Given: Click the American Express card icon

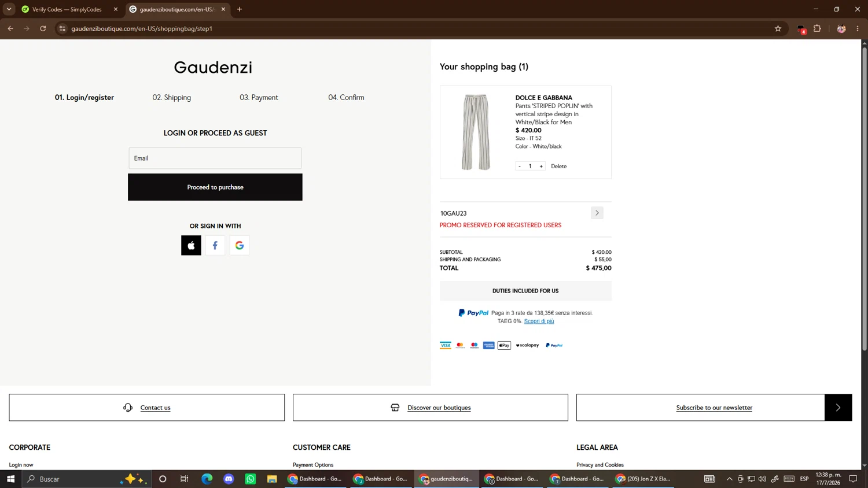Looking at the screenshot, I should point(489,345).
